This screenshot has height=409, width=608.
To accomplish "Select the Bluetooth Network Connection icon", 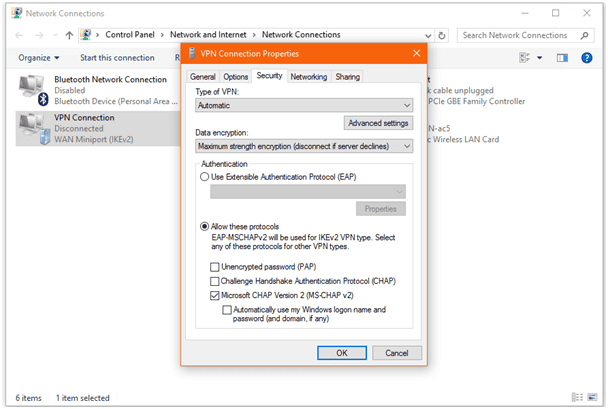I will [33, 90].
